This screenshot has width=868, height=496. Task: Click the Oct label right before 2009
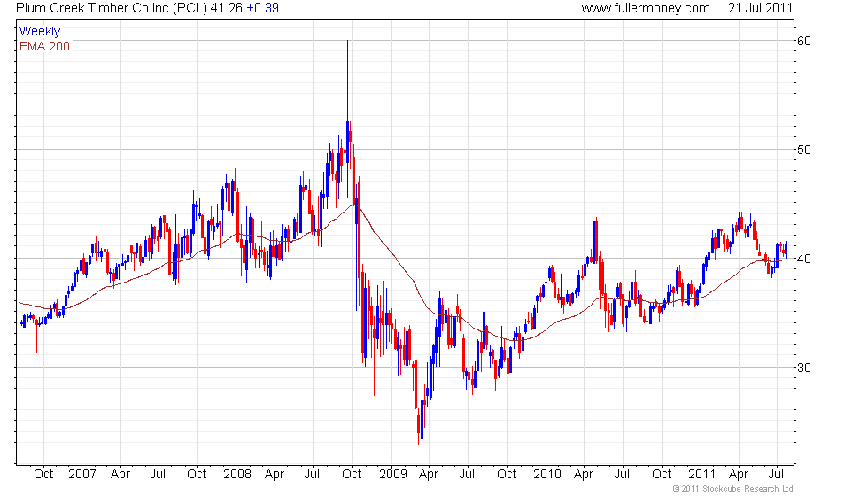[x=352, y=475]
